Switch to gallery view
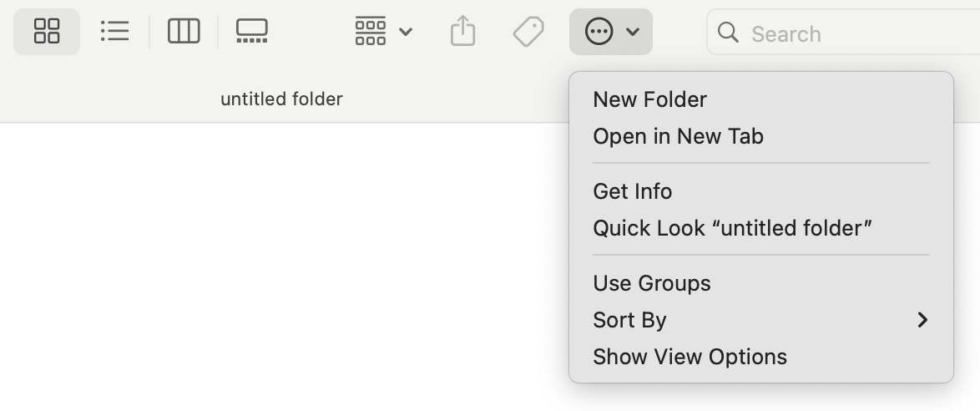 click(251, 32)
